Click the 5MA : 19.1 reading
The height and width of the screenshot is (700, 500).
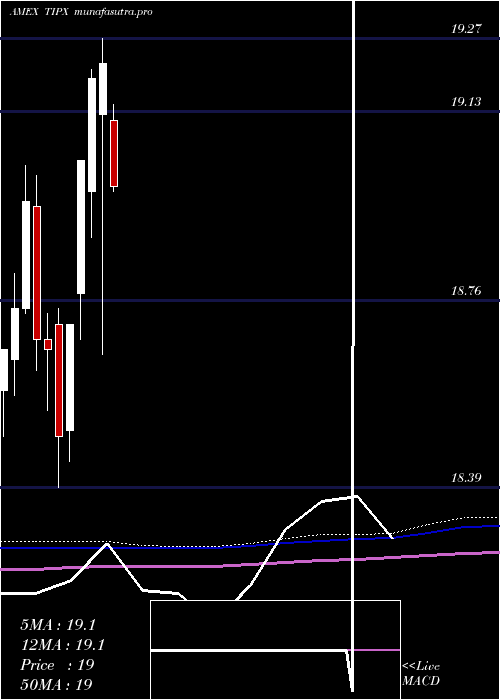58,625
